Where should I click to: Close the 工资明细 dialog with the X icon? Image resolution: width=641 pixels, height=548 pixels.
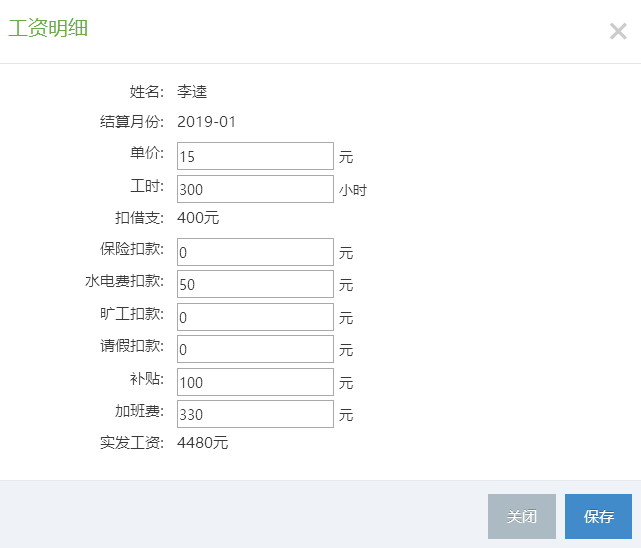[x=618, y=31]
